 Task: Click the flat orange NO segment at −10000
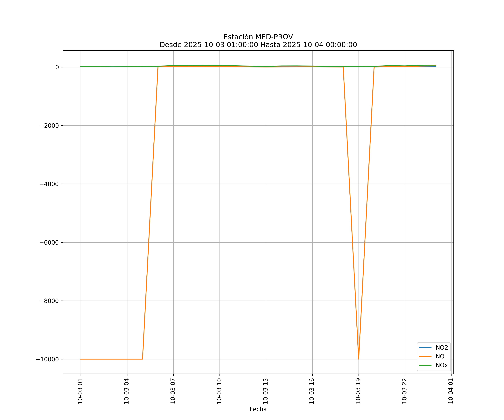[x=112, y=359]
